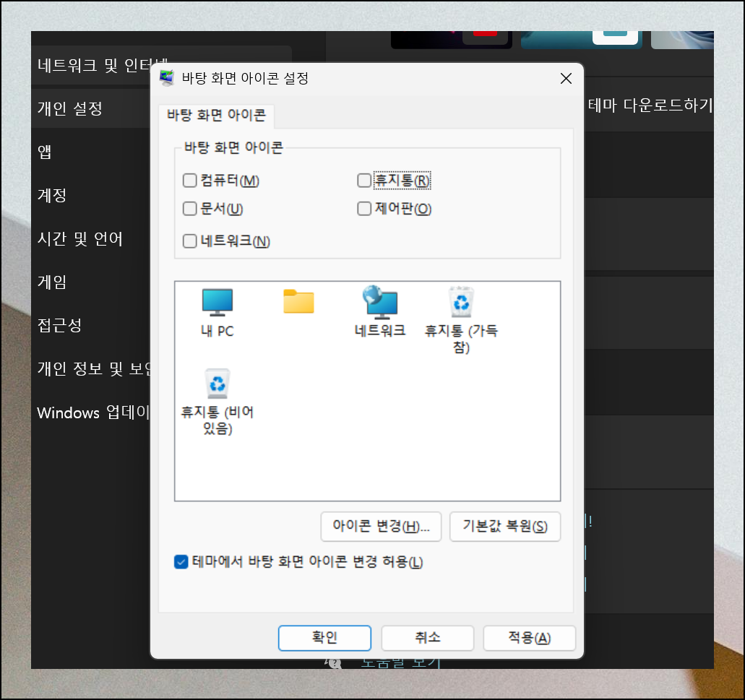Enable the 문서(U) checkbox

[x=189, y=209]
